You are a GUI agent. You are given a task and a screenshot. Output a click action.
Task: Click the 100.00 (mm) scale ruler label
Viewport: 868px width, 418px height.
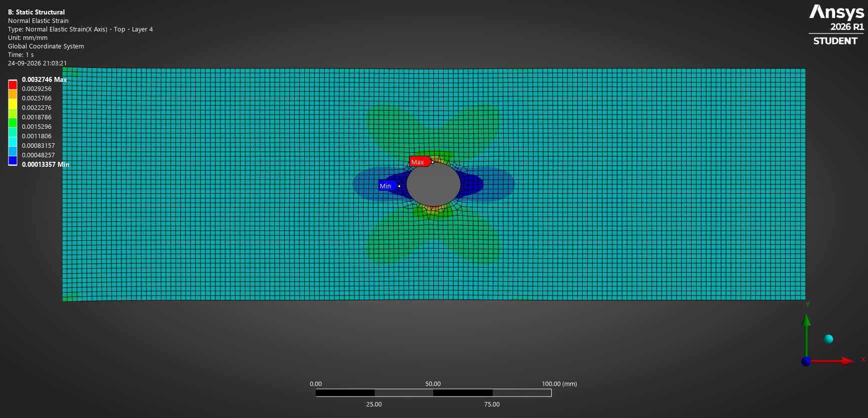[559, 384]
